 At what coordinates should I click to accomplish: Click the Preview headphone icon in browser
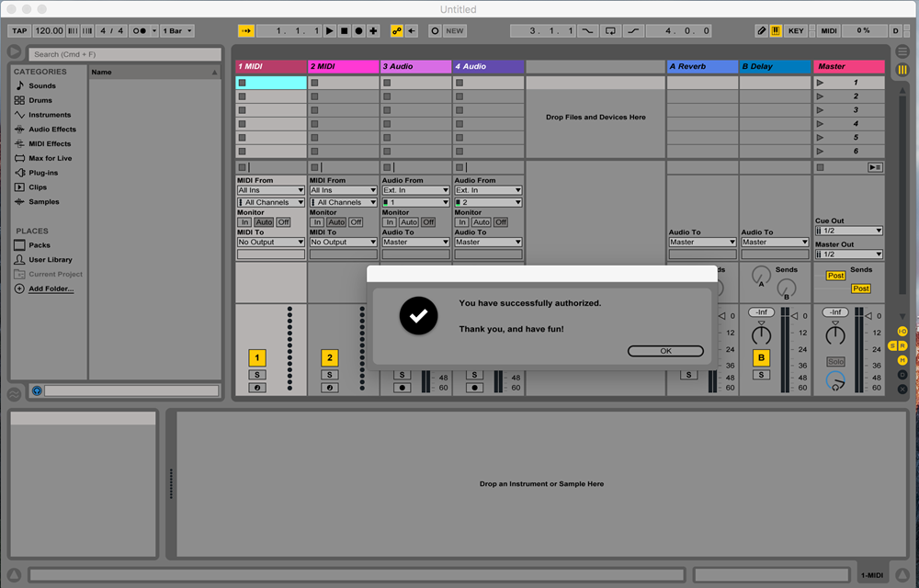pyautogui.click(x=37, y=390)
